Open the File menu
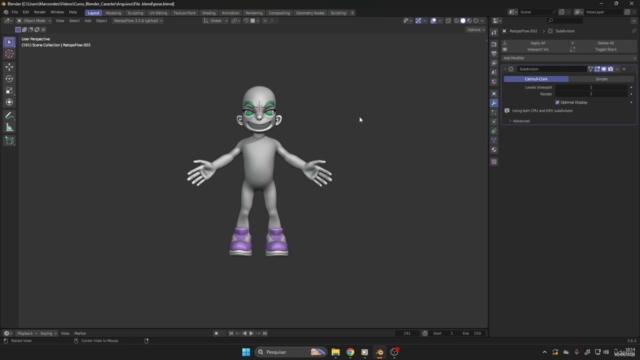 click(x=15, y=12)
